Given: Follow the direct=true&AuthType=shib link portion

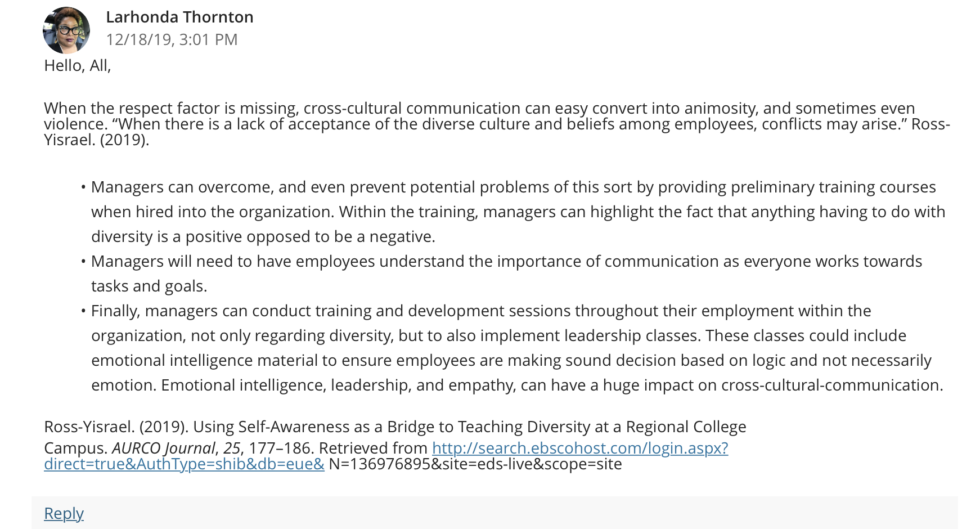Looking at the screenshot, I should pos(184,464).
